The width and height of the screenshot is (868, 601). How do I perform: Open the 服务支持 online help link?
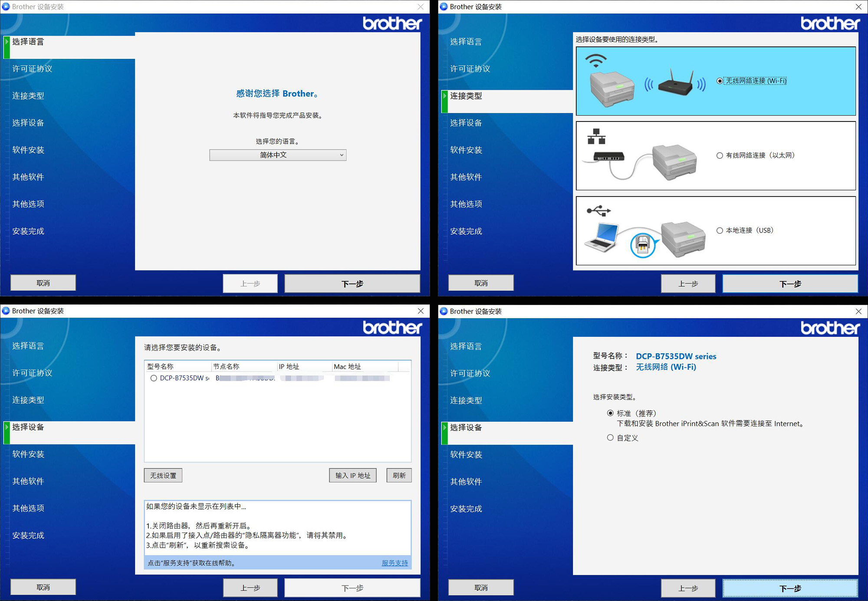394,563
